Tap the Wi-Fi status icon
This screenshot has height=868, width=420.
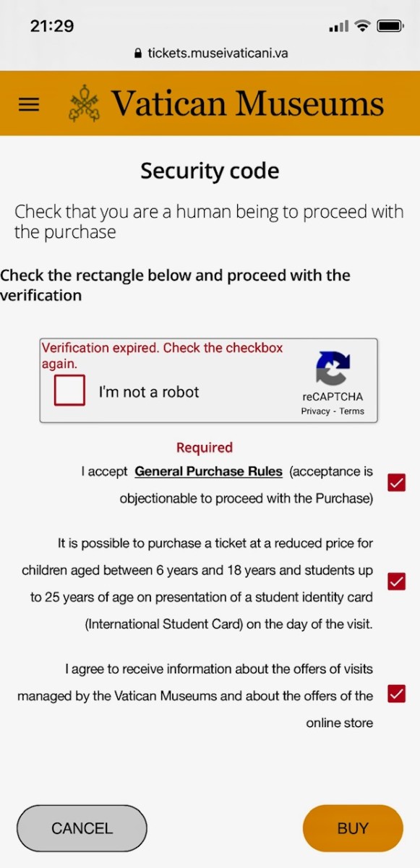tap(363, 26)
